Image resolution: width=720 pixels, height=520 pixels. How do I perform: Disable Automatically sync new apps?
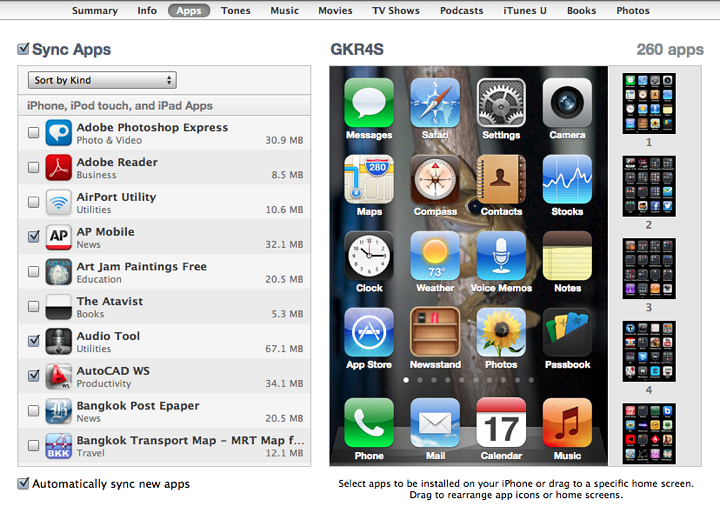(23, 483)
